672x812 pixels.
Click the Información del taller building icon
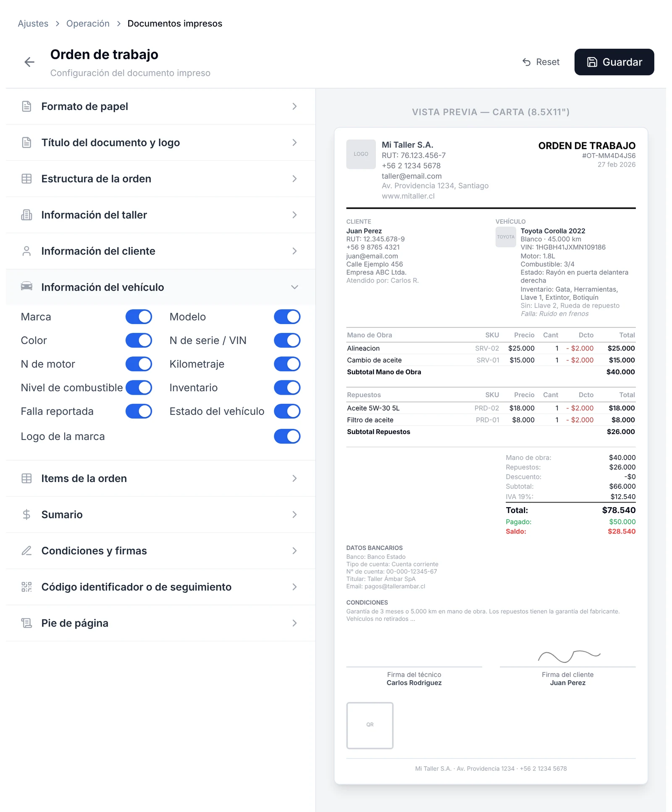[x=26, y=215]
